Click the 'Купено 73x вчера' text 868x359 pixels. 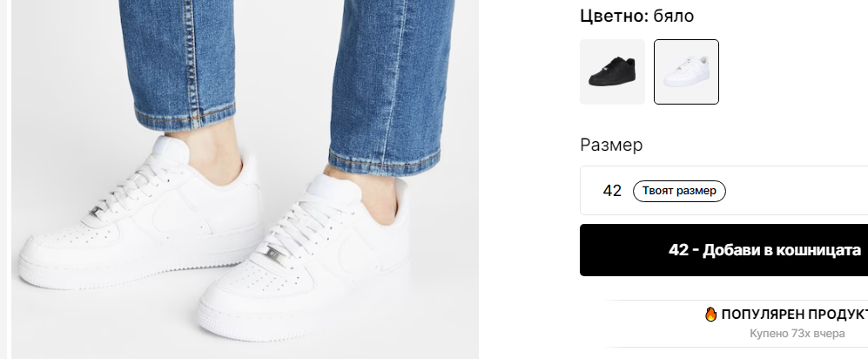[x=797, y=334]
